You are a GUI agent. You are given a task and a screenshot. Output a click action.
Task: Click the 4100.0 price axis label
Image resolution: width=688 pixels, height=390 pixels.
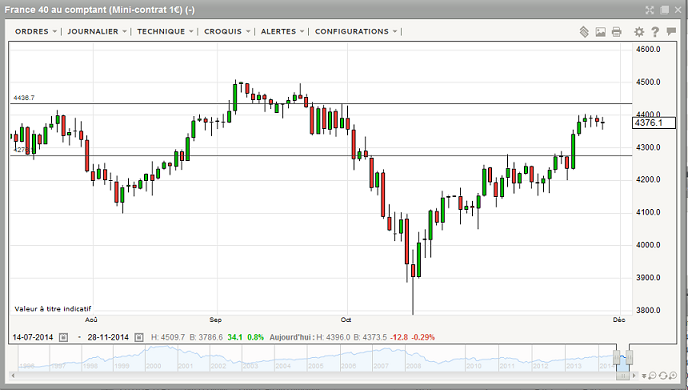[x=648, y=212]
